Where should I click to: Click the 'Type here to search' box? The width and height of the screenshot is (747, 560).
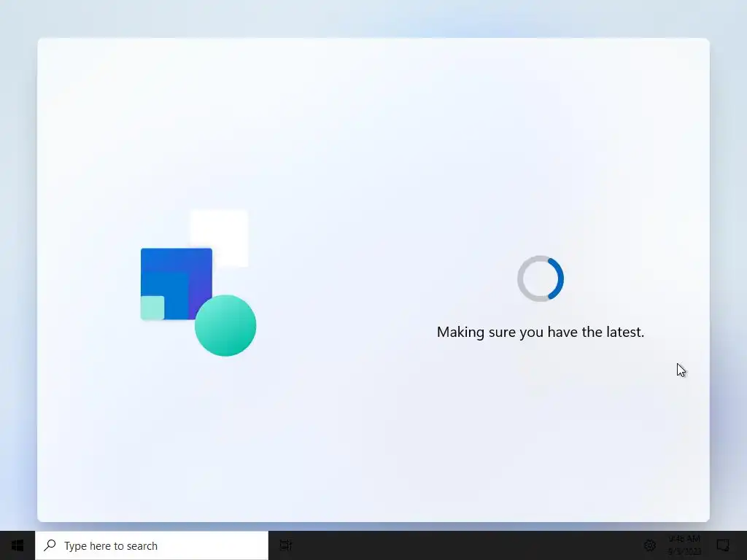152,545
